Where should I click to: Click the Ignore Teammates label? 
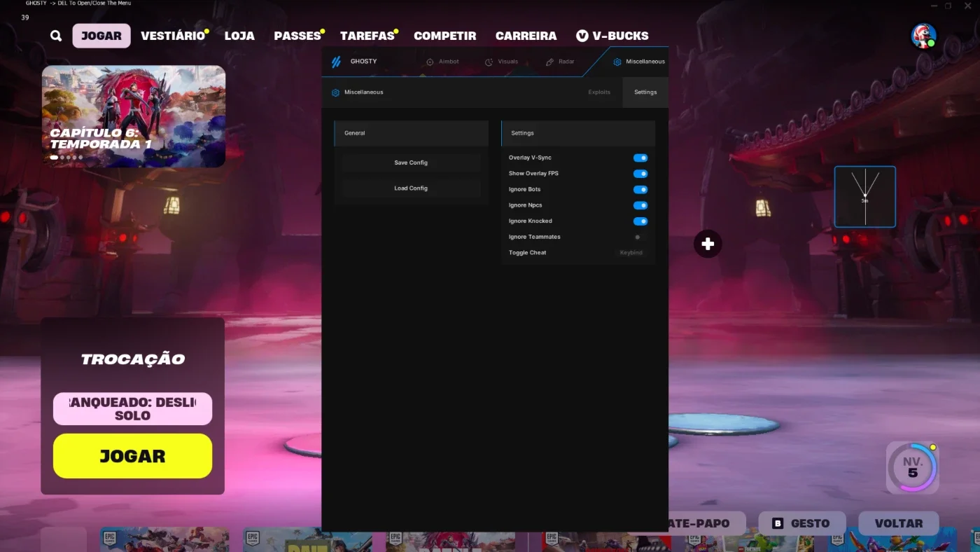point(534,237)
